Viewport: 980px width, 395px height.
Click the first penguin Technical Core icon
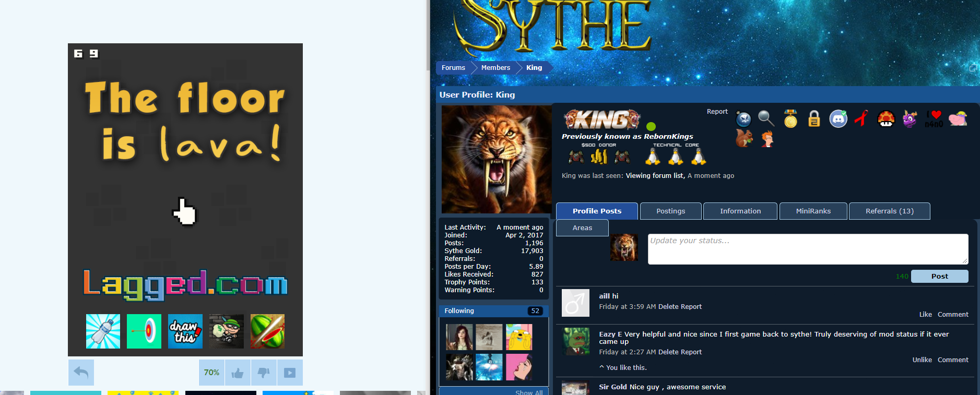tap(653, 157)
